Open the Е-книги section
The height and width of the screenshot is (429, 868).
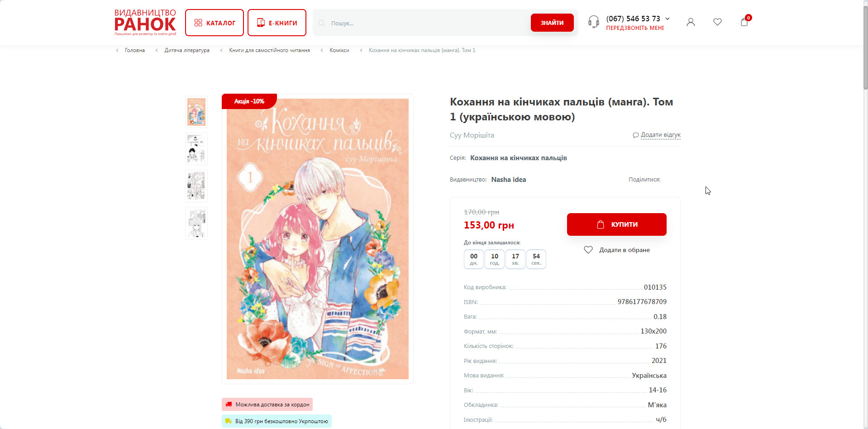click(x=277, y=23)
